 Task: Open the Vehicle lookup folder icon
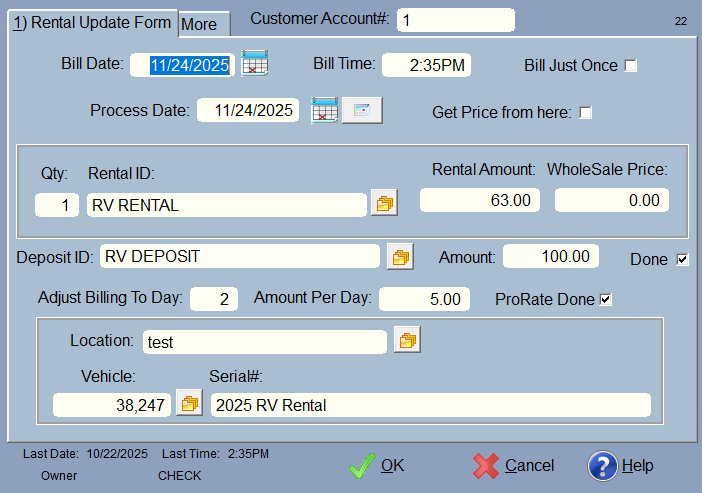(189, 403)
